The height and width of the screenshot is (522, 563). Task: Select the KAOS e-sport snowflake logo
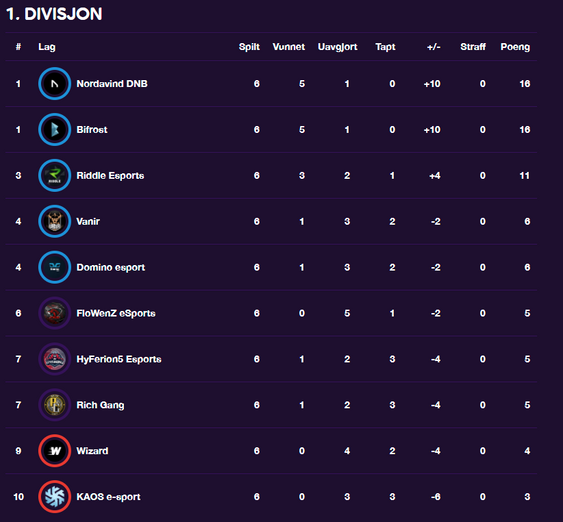pyautogui.click(x=55, y=497)
